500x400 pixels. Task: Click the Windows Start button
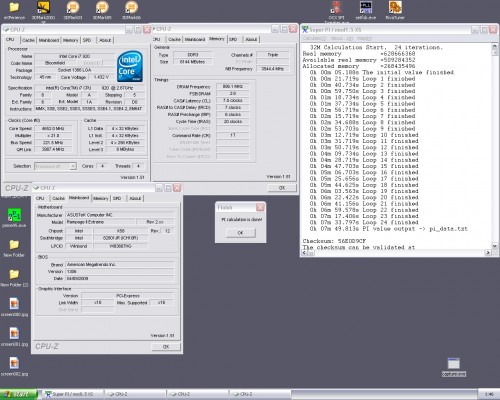18,394
